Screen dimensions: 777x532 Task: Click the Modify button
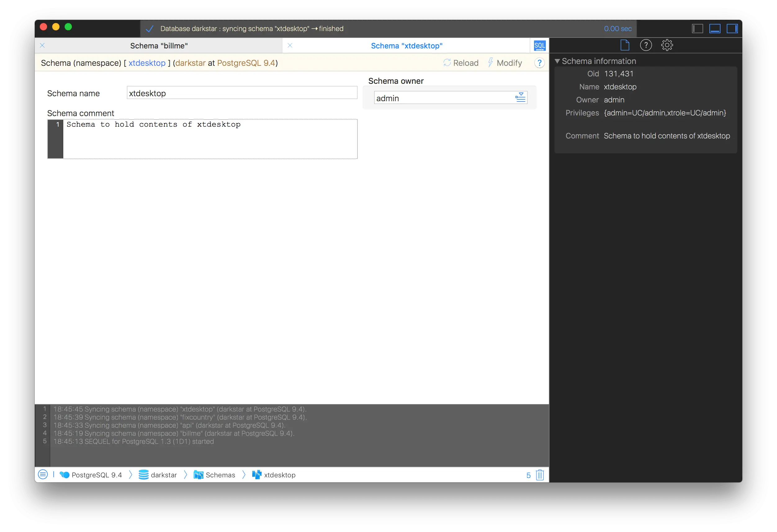pyautogui.click(x=505, y=63)
